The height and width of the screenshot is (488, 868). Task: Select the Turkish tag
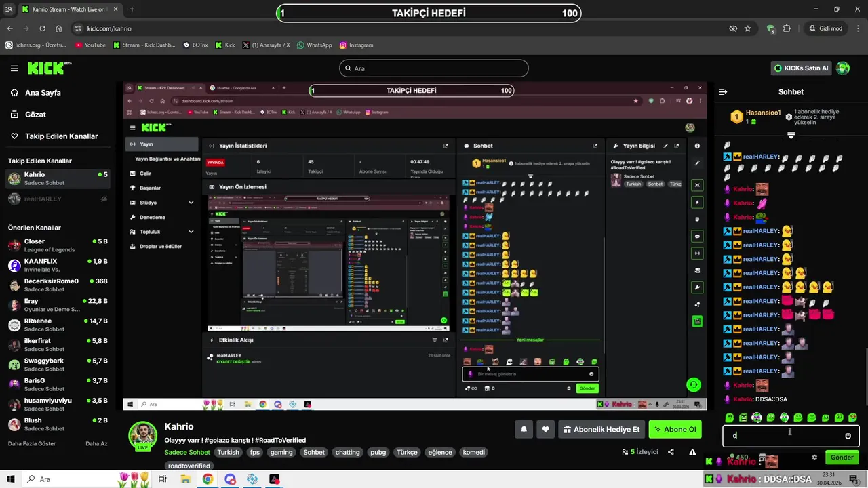tap(228, 452)
